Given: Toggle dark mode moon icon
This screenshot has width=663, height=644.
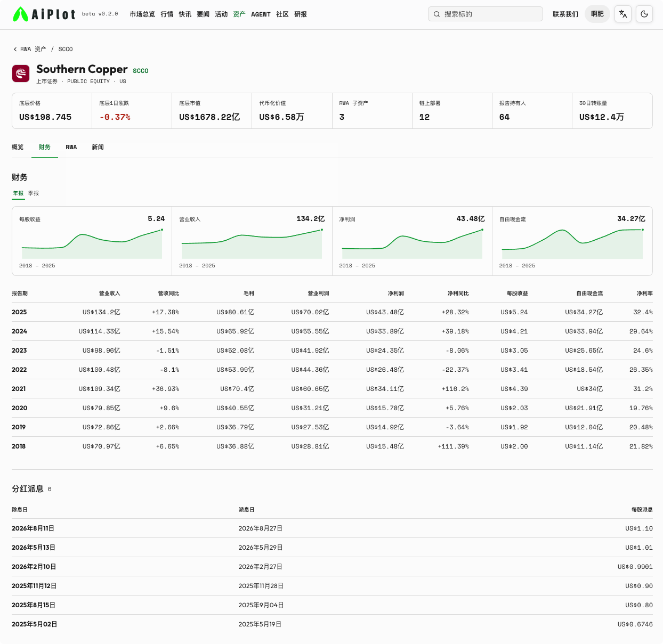Looking at the screenshot, I should [644, 14].
